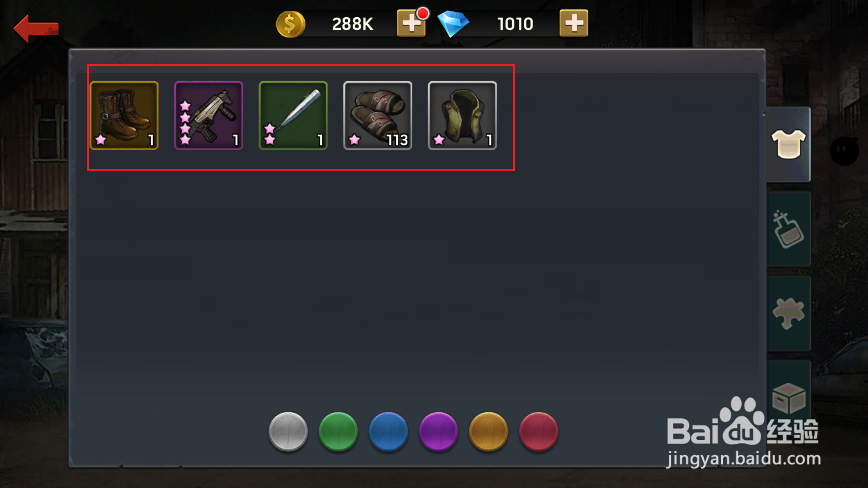Add more diamonds with plus button
Screen dimensions: 868x488
pos(574,23)
